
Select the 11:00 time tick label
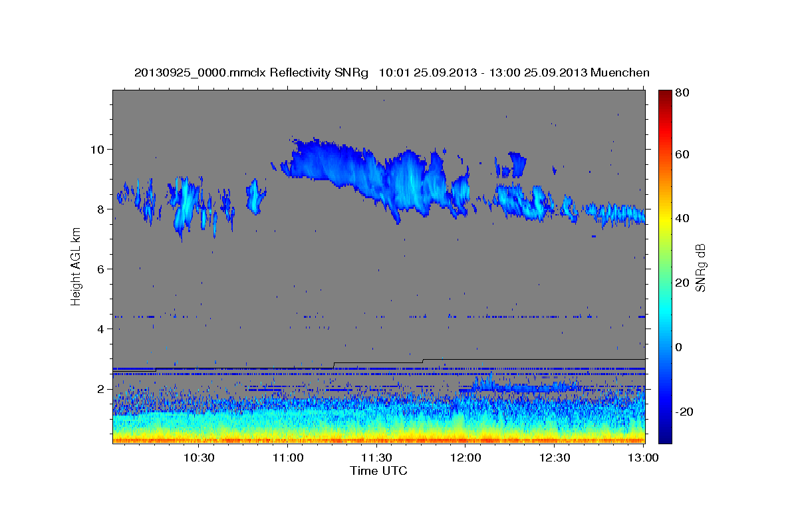(x=288, y=458)
